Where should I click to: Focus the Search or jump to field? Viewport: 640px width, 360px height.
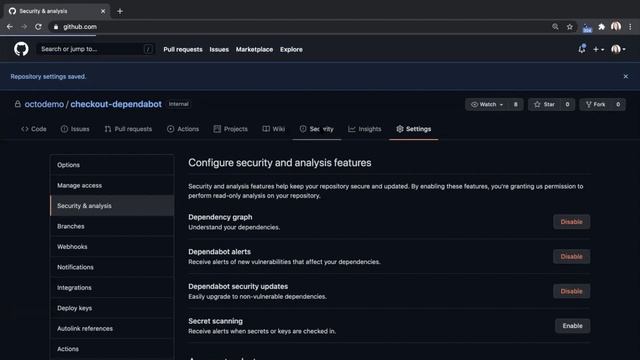[96, 49]
